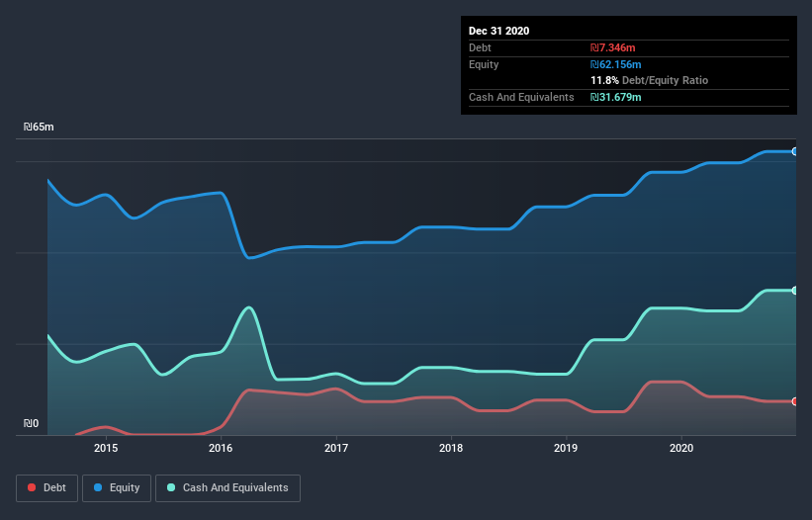Select the 2016 x-axis label
This screenshot has height=520, width=812.
pyautogui.click(x=221, y=448)
